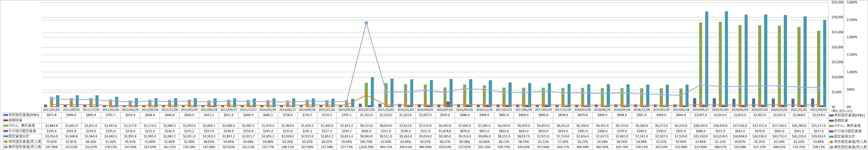Click 有形固定資産/売上高 row label beside 75.05%
Screen dimensions: 868x150
point(22,142)
